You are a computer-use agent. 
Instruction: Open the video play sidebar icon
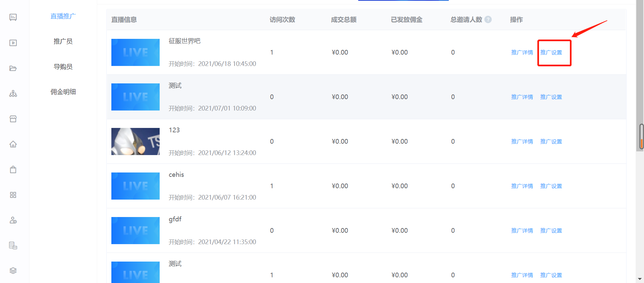[13, 43]
